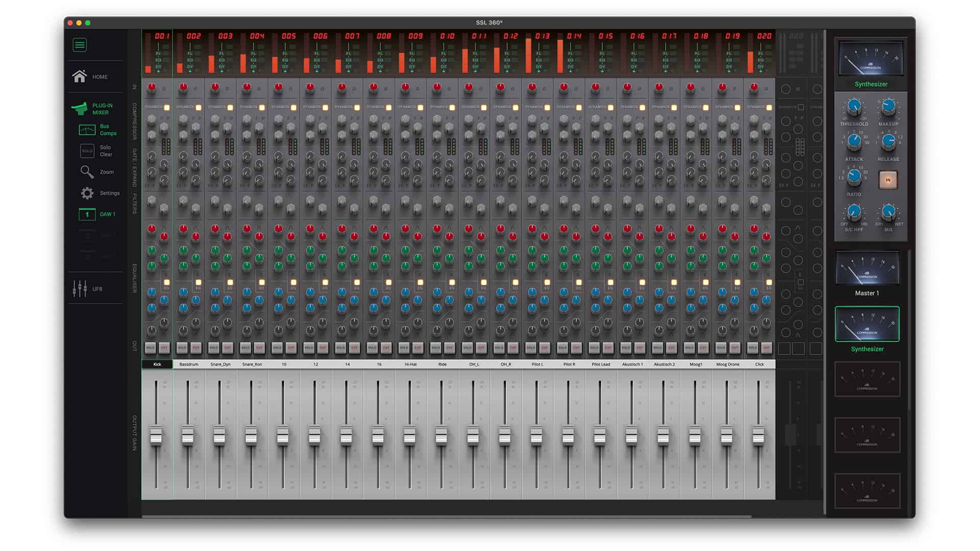The image size is (980, 551).
Task: Select the Pilot Lead channel name tab
Action: point(601,364)
